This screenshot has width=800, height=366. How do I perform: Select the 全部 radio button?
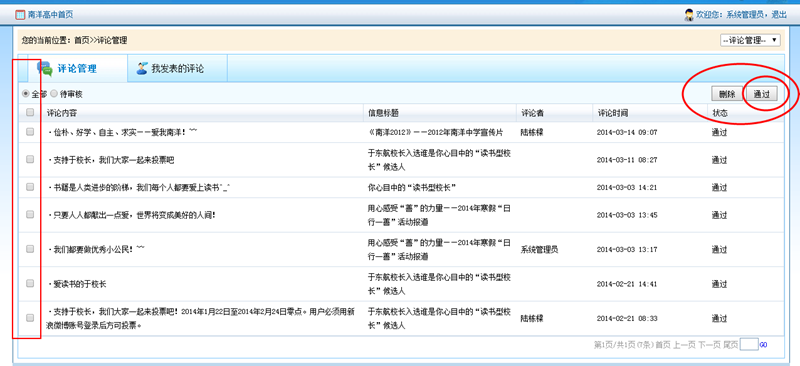click(x=26, y=94)
